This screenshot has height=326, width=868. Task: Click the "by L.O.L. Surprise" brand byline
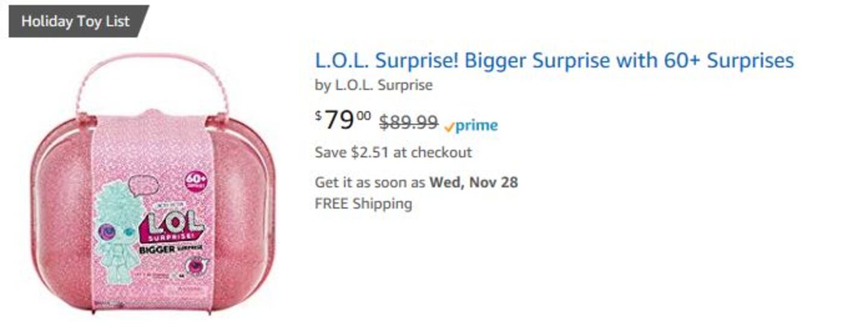click(373, 85)
